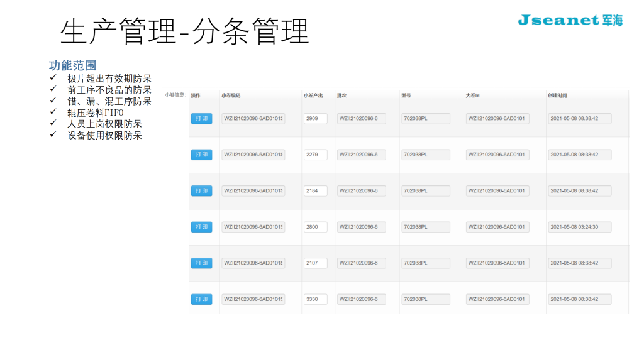
Task: Click checkmark next to 辊压卷料FIFO
Action: [x=53, y=112]
